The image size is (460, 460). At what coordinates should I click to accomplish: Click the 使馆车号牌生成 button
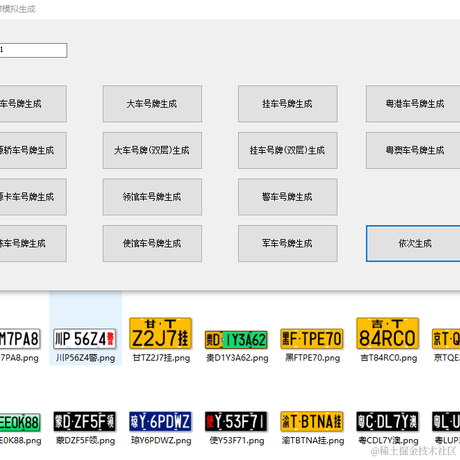(x=152, y=243)
